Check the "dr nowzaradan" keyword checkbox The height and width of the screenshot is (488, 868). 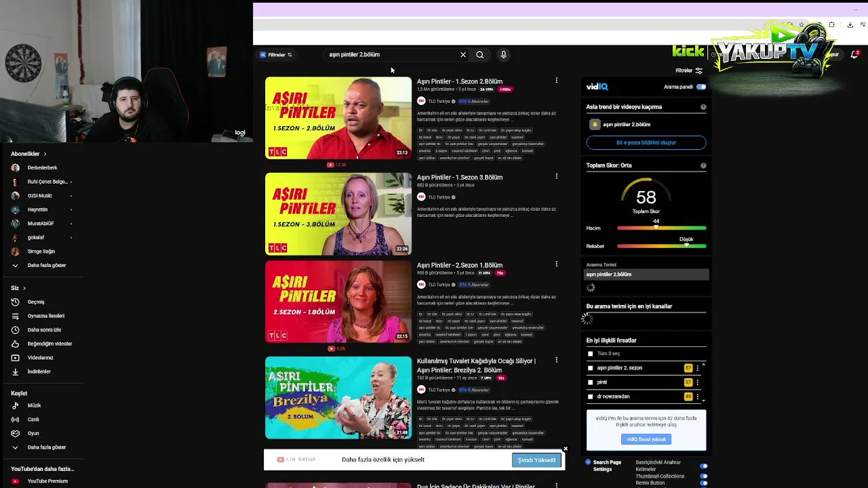(590, 396)
